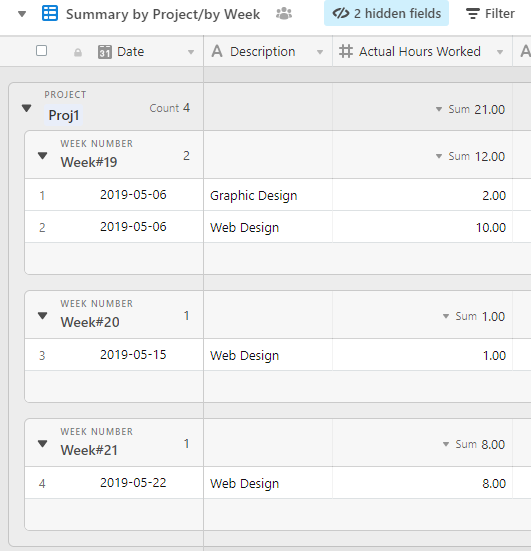Click the calendar icon in Date header
The width and height of the screenshot is (531, 551).
tap(105, 52)
